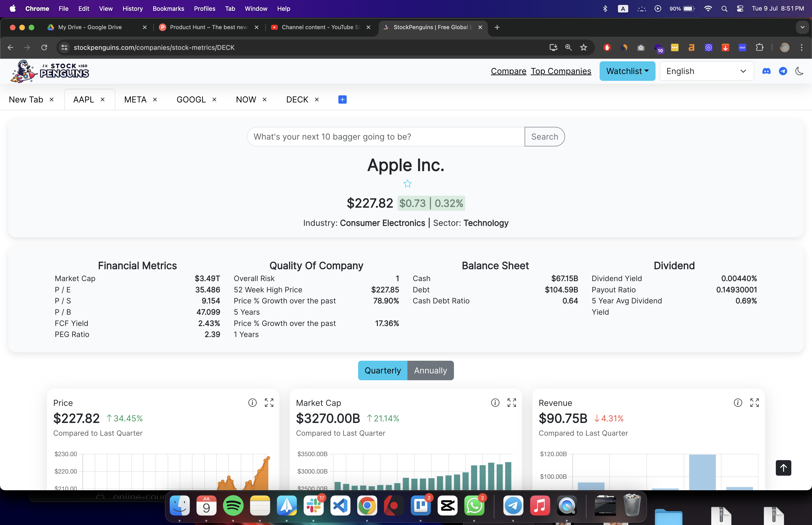This screenshot has height=525, width=812.
Task: Show info for Market Cap chart
Action: coord(495,403)
